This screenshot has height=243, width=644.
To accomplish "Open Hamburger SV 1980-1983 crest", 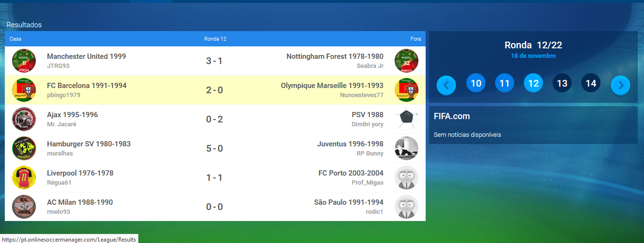I will [24, 148].
